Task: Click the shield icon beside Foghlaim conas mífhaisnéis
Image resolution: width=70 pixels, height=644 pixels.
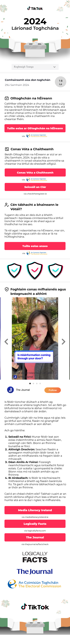Action: pyautogui.click(x=7, y=289)
